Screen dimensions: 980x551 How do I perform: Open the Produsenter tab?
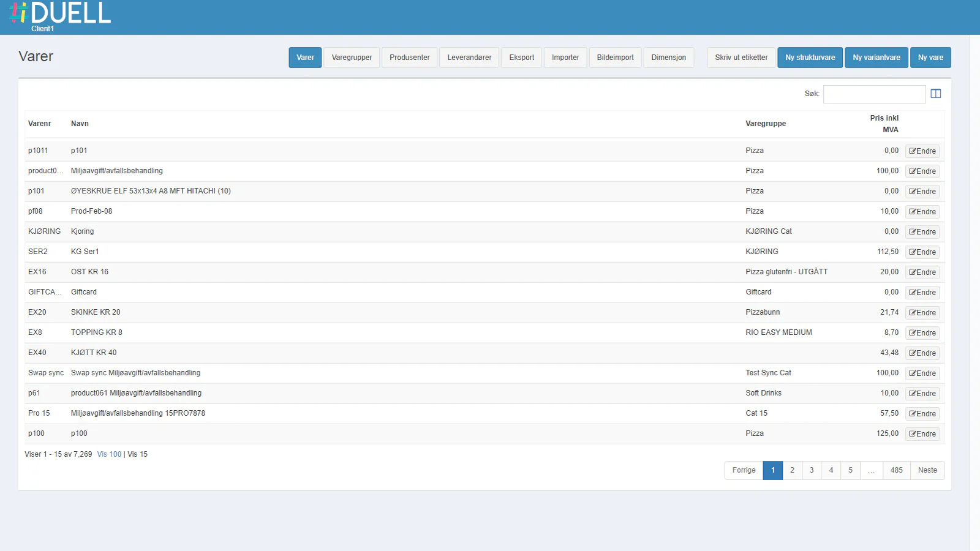point(409,58)
